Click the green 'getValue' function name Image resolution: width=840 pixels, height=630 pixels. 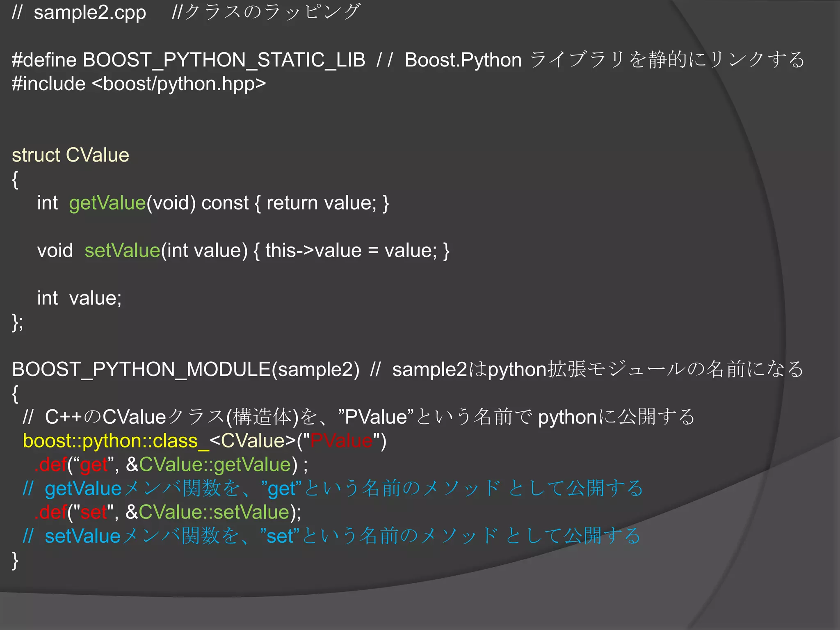click(107, 203)
